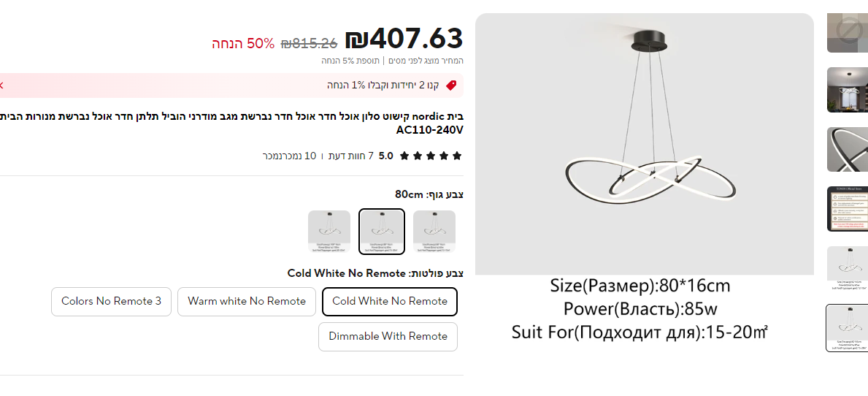The image size is (868, 396).
Task: Click the "10" sold count text
Action: pyautogui.click(x=310, y=156)
